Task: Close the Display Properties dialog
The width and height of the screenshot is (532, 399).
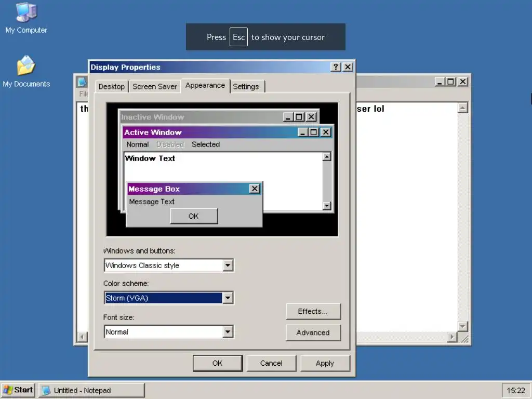Action: point(348,67)
